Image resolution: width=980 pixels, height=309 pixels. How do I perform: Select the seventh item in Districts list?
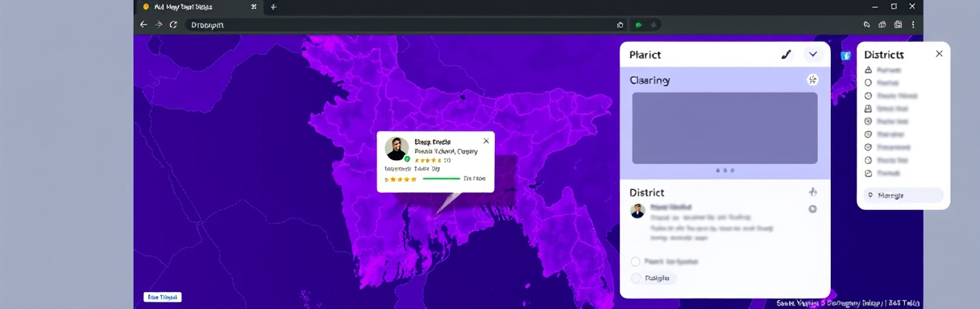[887, 147]
